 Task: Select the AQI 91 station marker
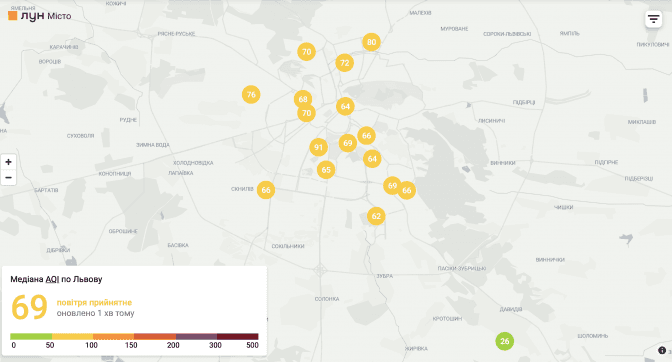click(x=318, y=147)
